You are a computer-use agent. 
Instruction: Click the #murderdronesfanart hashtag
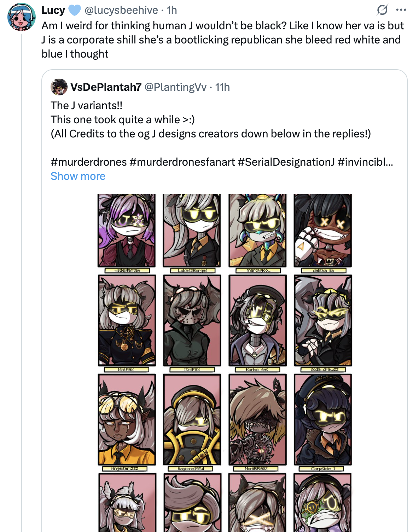click(x=182, y=162)
